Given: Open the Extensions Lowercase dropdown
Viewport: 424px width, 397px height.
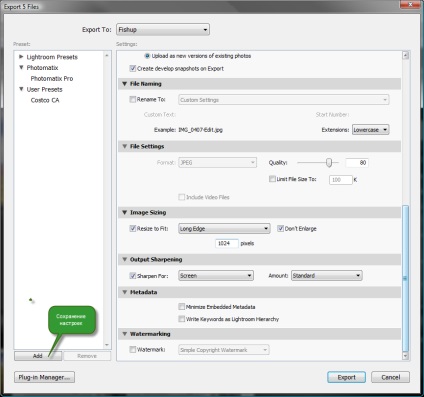Looking at the screenshot, I should (371, 130).
